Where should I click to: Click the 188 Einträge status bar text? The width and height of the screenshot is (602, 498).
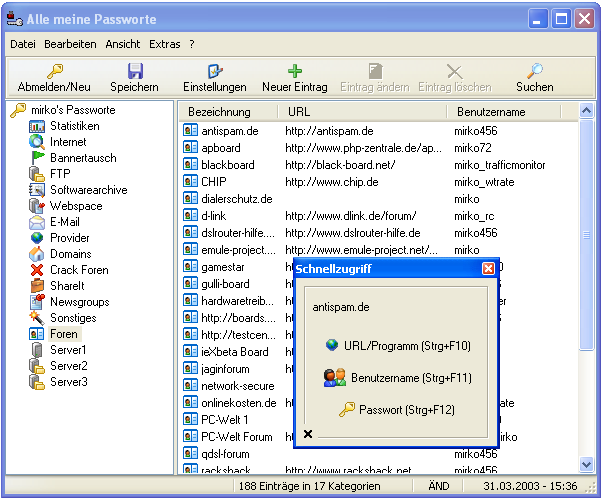(x=309, y=486)
